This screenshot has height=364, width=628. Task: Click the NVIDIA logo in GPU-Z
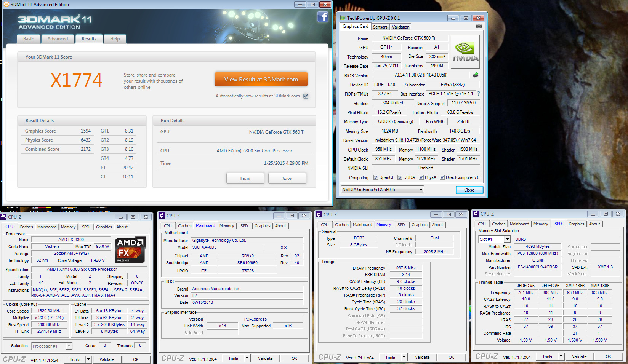(465, 52)
